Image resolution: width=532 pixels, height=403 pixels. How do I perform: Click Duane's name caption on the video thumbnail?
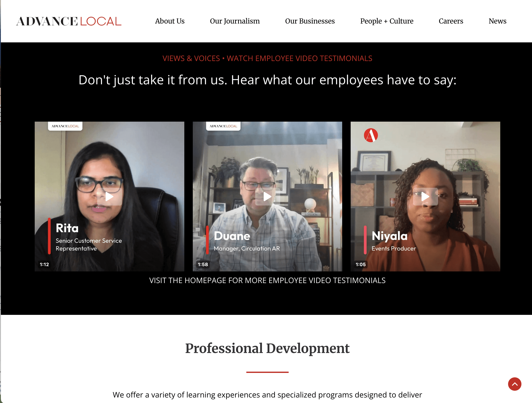[x=232, y=236]
